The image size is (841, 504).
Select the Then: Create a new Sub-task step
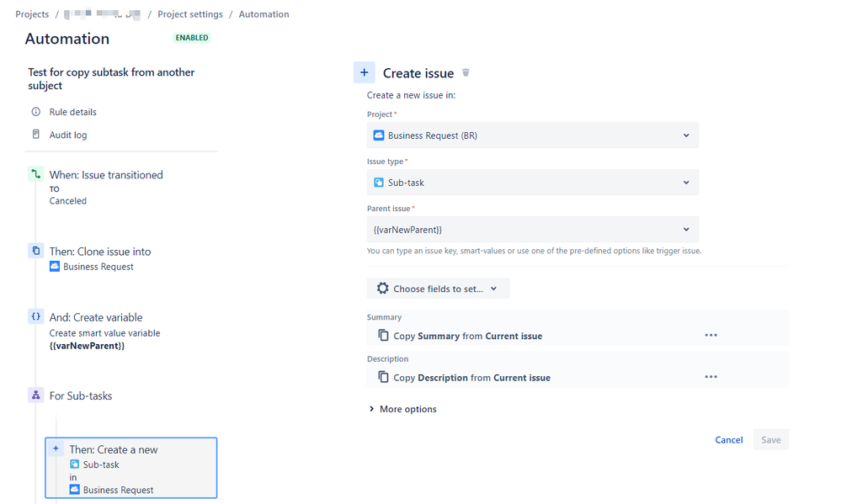click(131, 468)
